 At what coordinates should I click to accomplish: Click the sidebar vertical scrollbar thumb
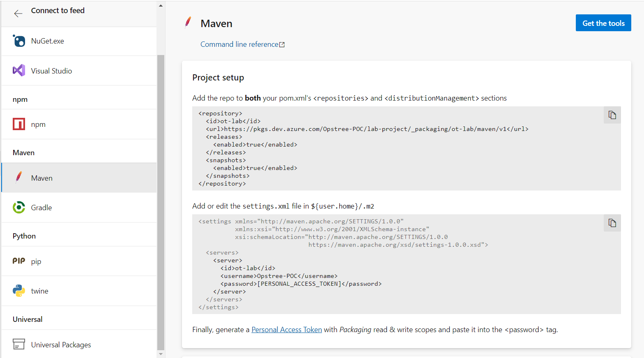click(161, 202)
